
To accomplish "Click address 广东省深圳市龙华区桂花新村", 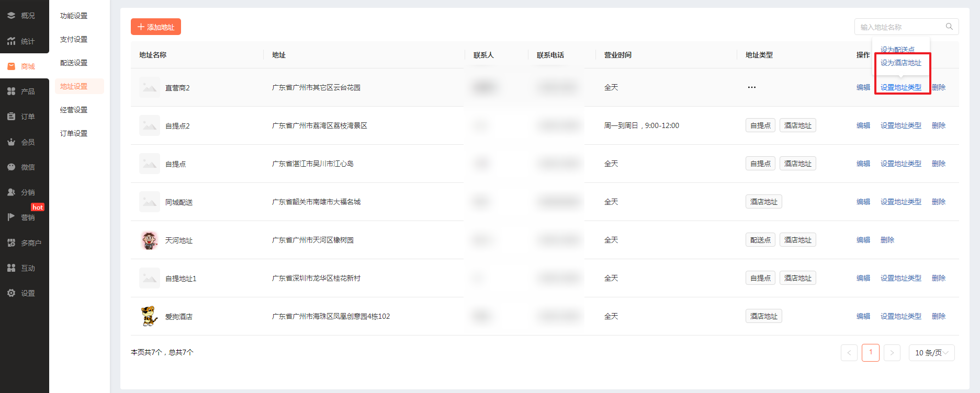I will [x=317, y=278].
